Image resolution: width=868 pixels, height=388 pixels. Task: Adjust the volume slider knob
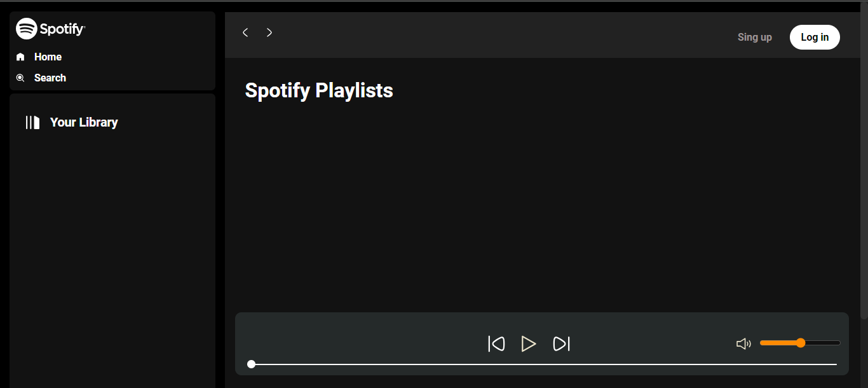[x=800, y=342]
